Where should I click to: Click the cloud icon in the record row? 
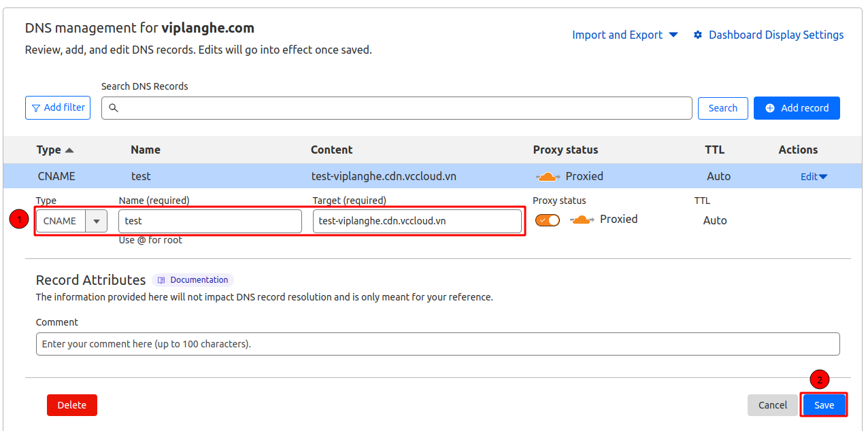(548, 177)
